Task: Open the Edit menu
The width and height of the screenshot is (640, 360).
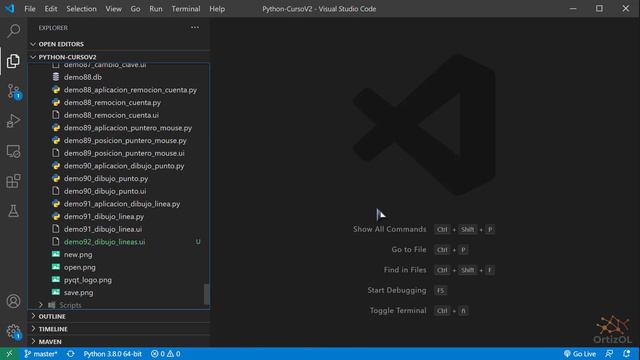Action: tap(51, 9)
